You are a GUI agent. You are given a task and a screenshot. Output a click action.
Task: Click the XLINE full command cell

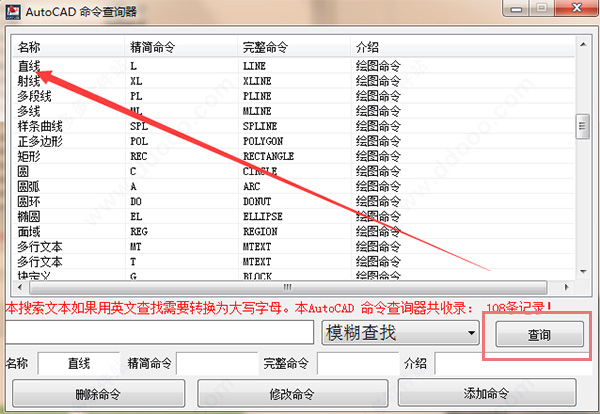tap(257, 81)
